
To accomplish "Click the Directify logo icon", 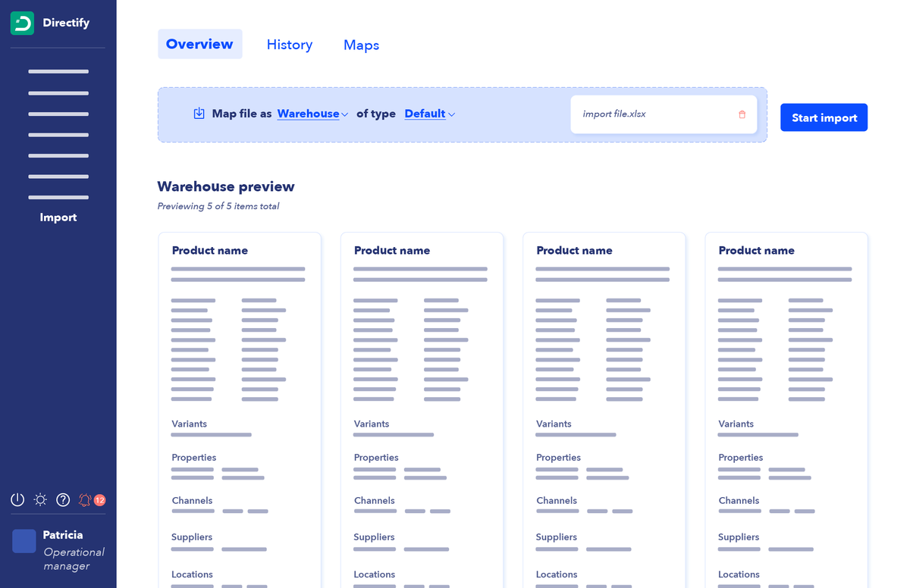I will coord(22,23).
